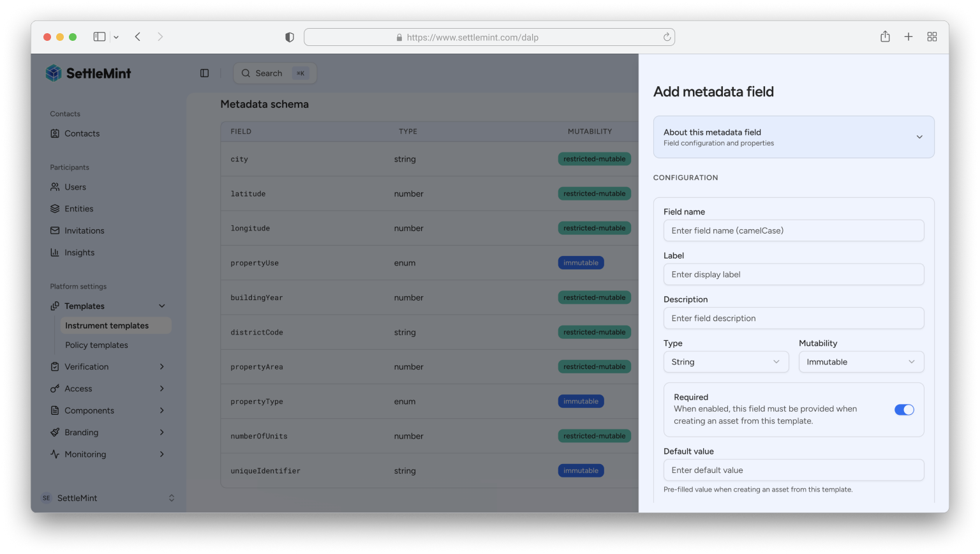
Task: Disable the Required toggle switch
Action: [x=903, y=410]
